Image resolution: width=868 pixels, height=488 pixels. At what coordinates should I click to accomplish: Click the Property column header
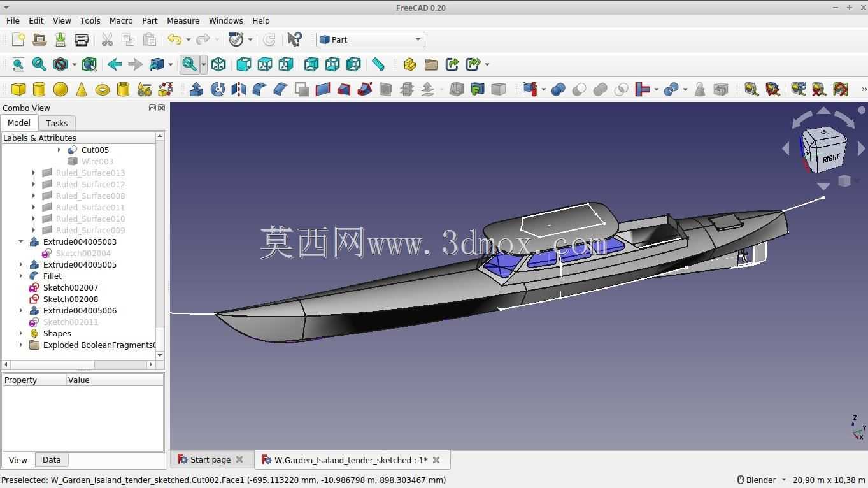[x=34, y=380]
